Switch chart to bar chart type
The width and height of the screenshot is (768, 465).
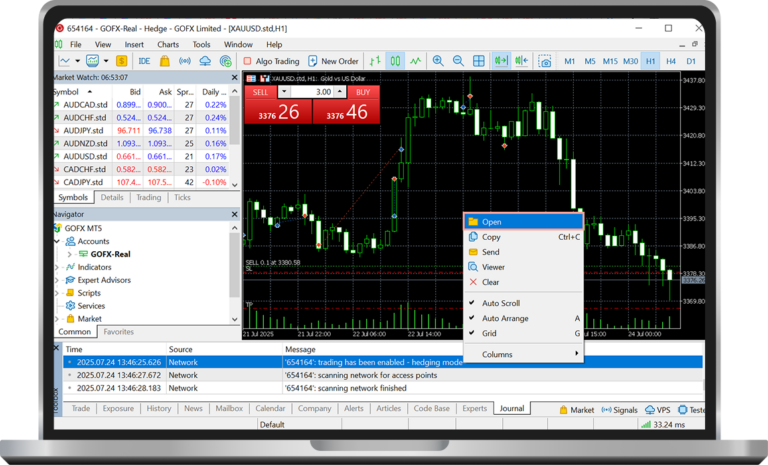[x=375, y=61]
